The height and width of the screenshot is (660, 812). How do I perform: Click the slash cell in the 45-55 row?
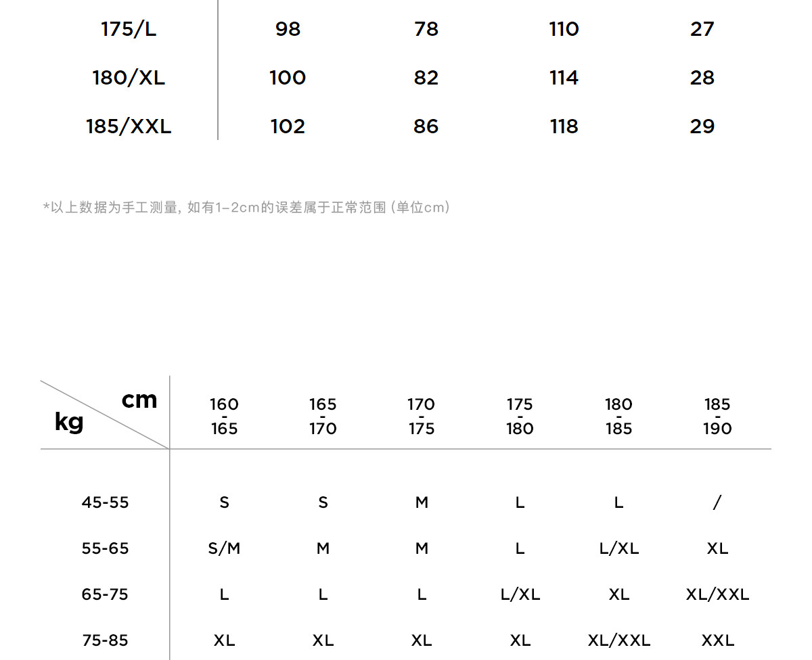pyautogui.click(x=717, y=502)
